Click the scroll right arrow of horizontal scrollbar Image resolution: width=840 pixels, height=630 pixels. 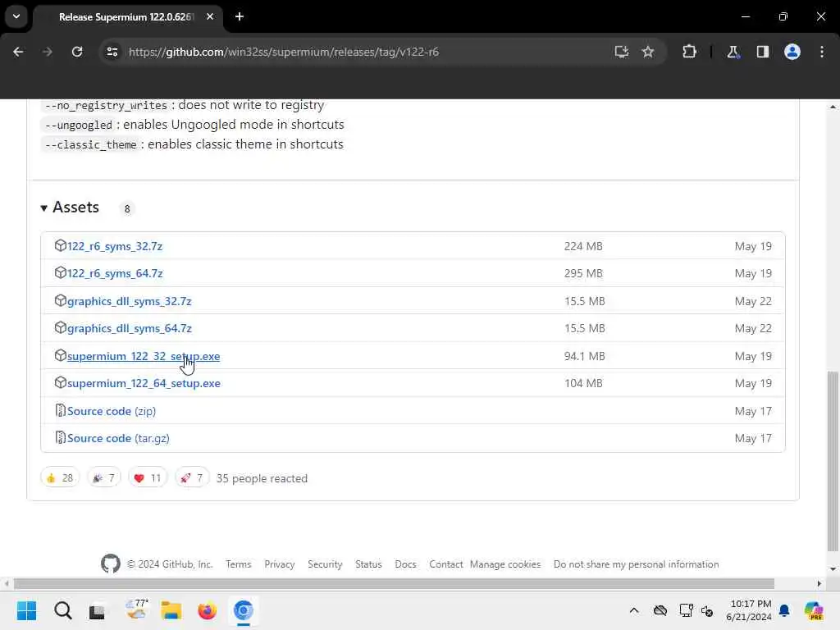819,583
